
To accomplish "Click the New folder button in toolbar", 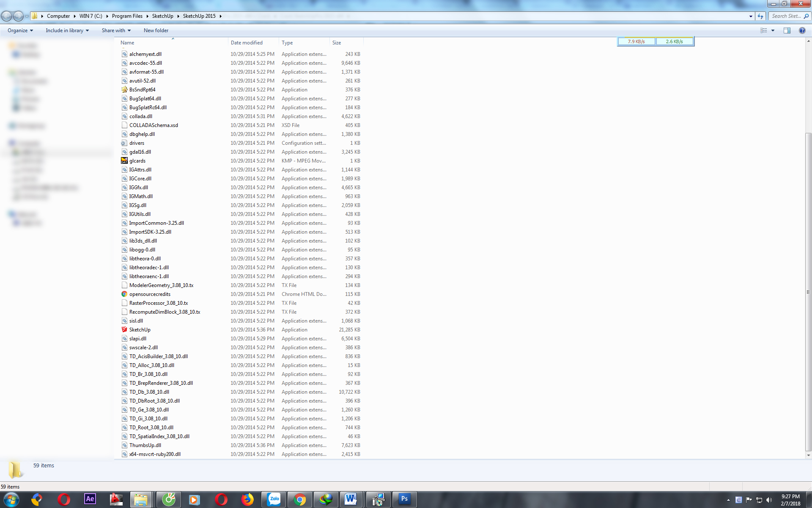I will (156, 30).
